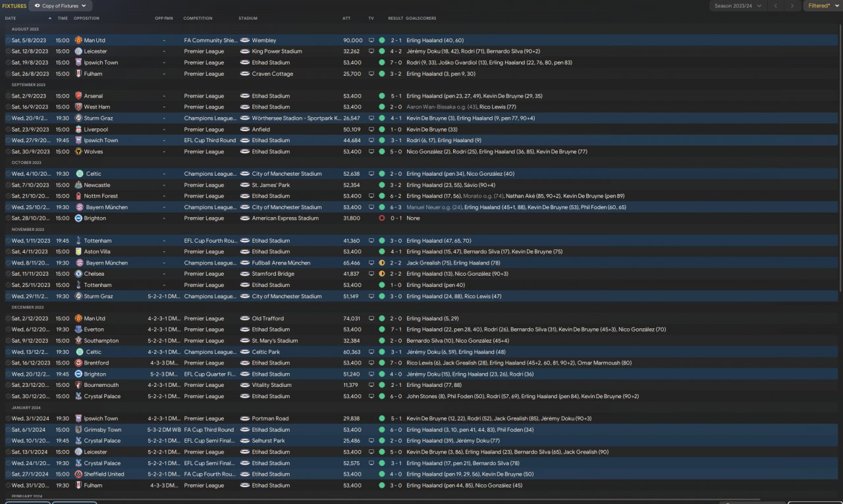Click the Sheffield United club badge

coord(78,474)
